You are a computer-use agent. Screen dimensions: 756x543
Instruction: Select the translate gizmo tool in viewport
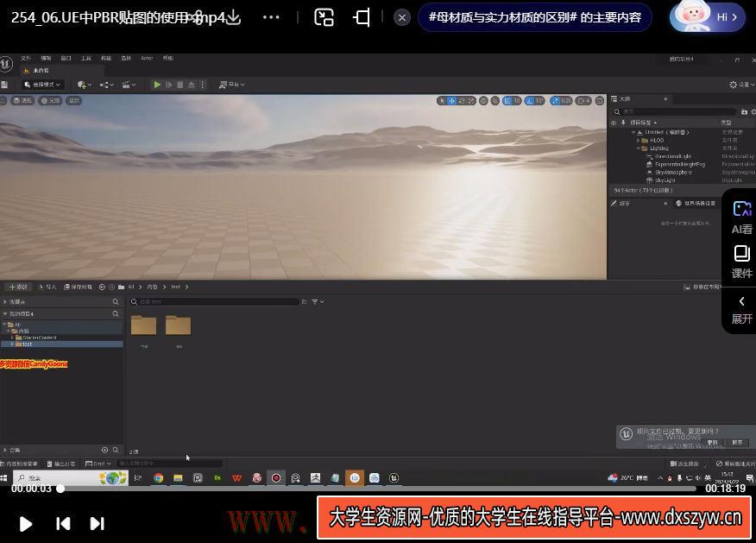click(451, 100)
